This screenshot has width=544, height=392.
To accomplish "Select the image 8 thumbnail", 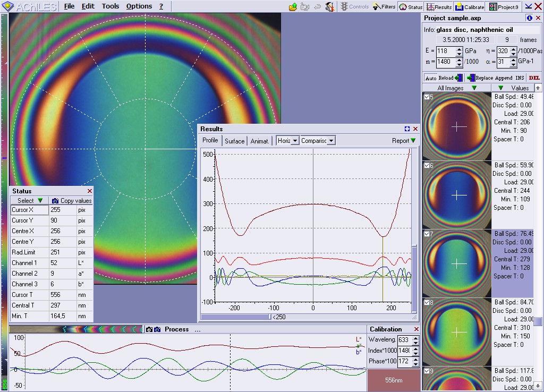I will [x=457, y=331].
